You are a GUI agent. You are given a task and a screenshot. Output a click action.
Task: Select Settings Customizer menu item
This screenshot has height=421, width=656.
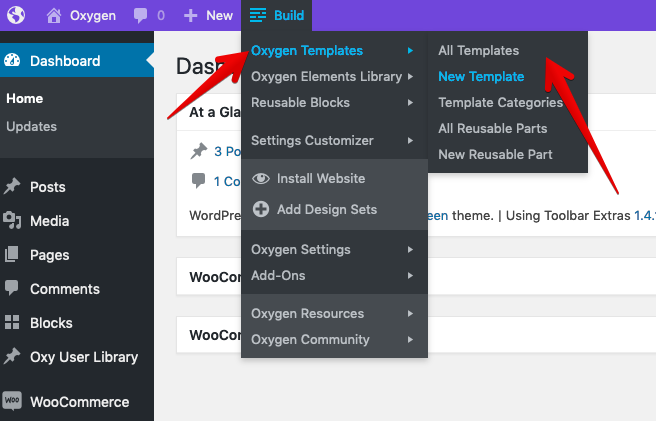[x=312, y=141]
